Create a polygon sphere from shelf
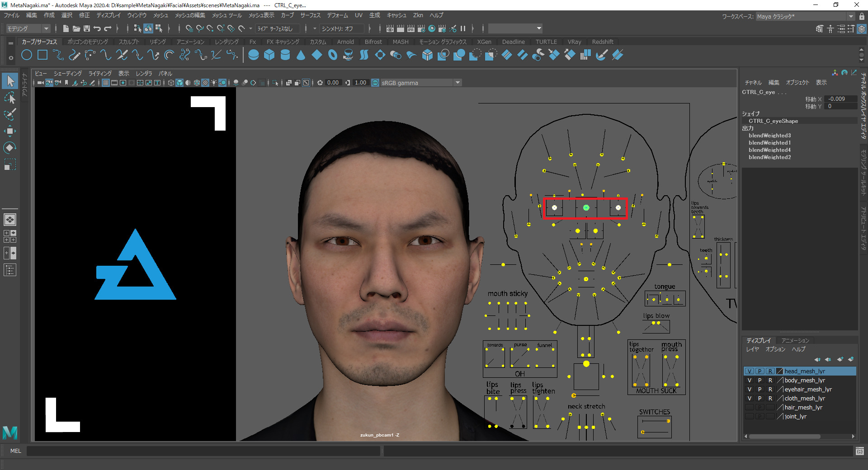This screenshot has width=868, height=470. pos(254,55)
